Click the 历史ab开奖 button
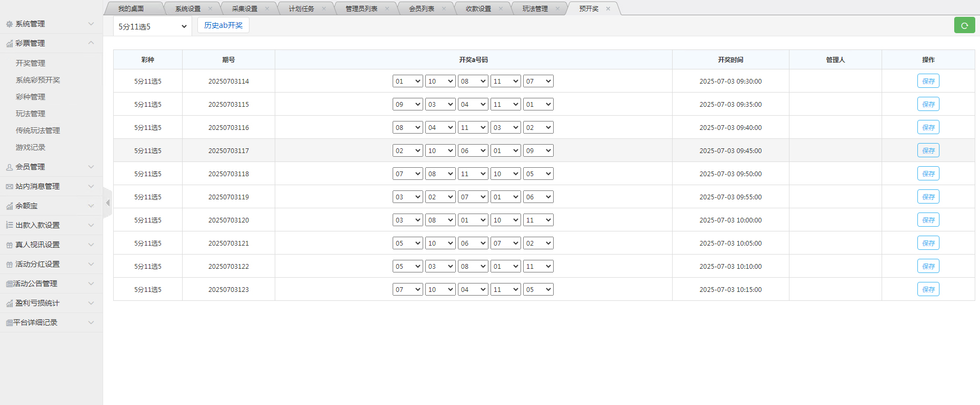Image resolution: width=980 pixels, height=405 pixels. tap(223, 25)
